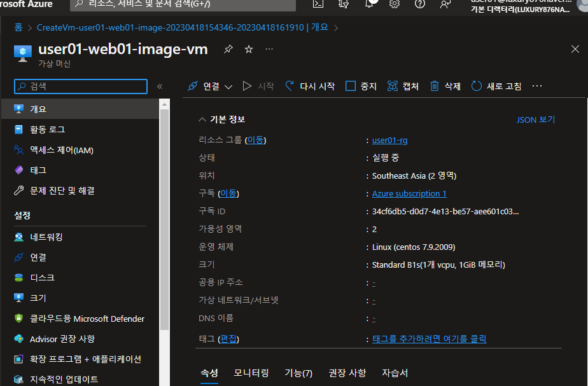This screenshot has height=386, width=588.
Task: Open portal settings gear icon
Action: point(395,4)
